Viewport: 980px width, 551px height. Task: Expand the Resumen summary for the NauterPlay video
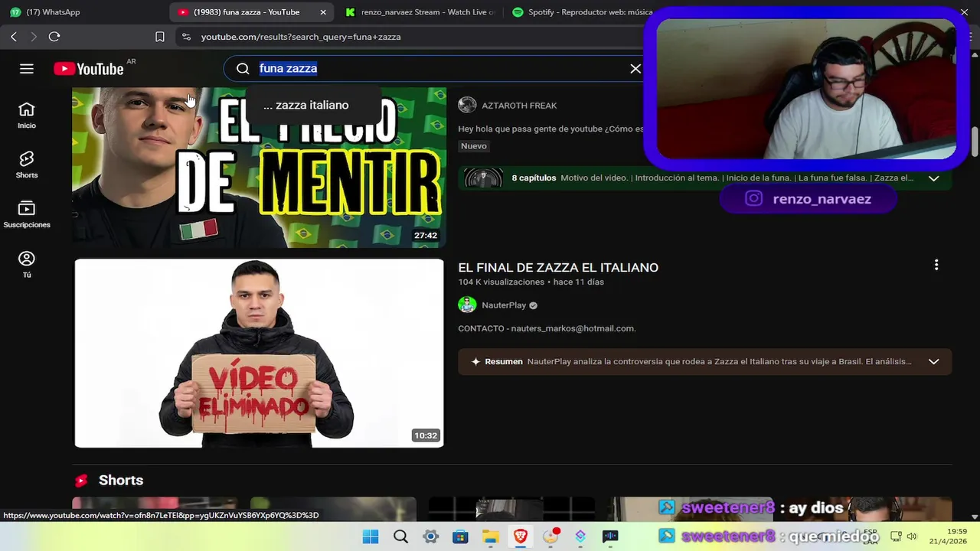pyautogui.click(x=933, y=361)
